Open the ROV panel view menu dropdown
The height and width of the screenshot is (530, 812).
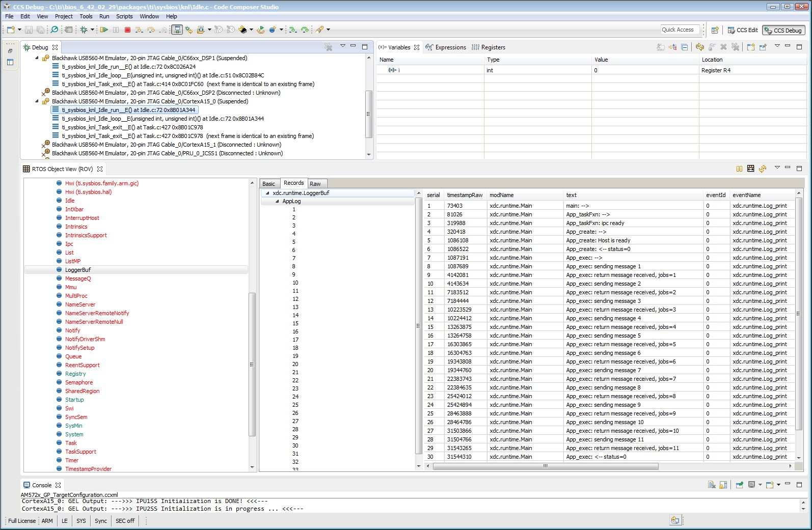(777, 168)
